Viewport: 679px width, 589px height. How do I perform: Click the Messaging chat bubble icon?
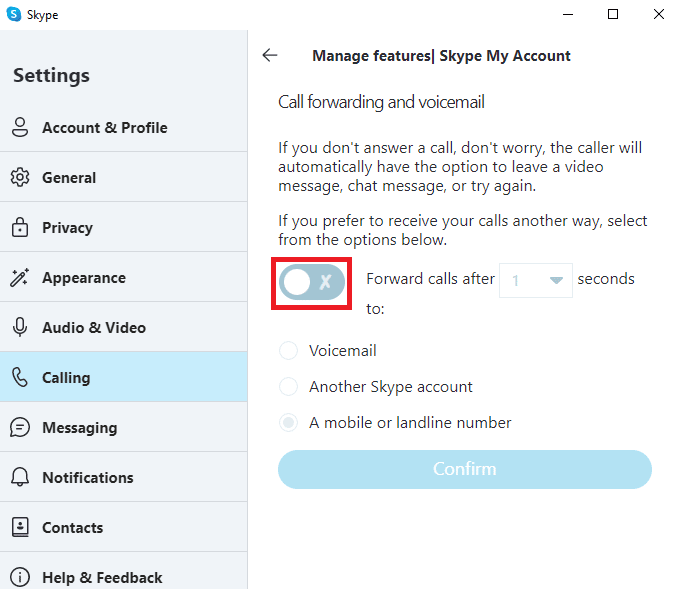pos(20,427)
